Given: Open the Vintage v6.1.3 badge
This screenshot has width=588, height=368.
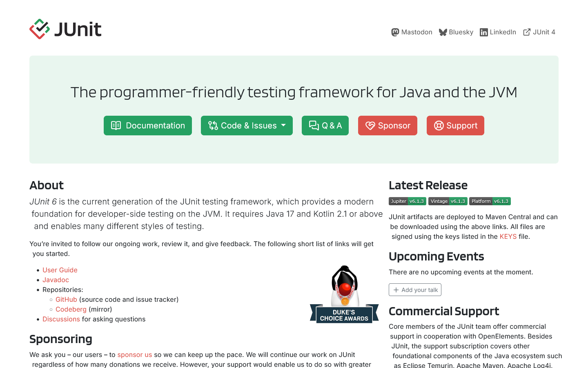Looking at the screenshot, I should coord(448,201).
